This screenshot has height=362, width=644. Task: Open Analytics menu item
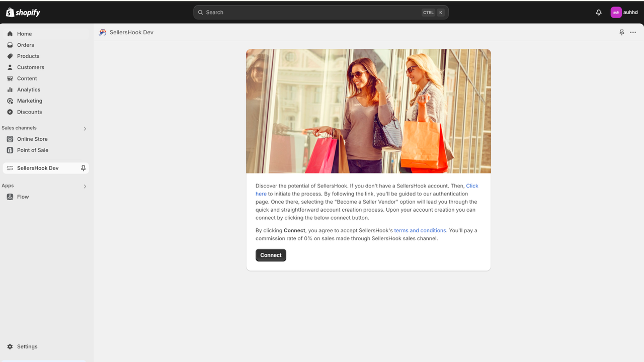point(46,89)
